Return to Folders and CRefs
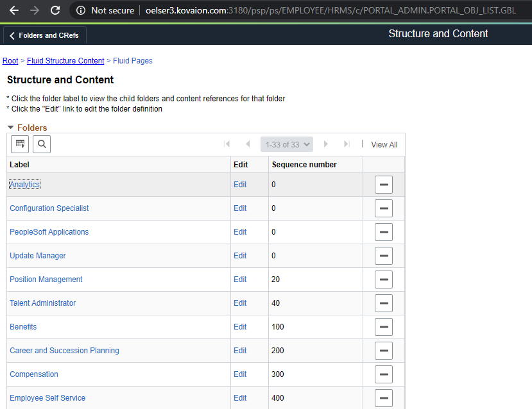The image size is (532, 409). pyautogui.click(x=44, y=35)
